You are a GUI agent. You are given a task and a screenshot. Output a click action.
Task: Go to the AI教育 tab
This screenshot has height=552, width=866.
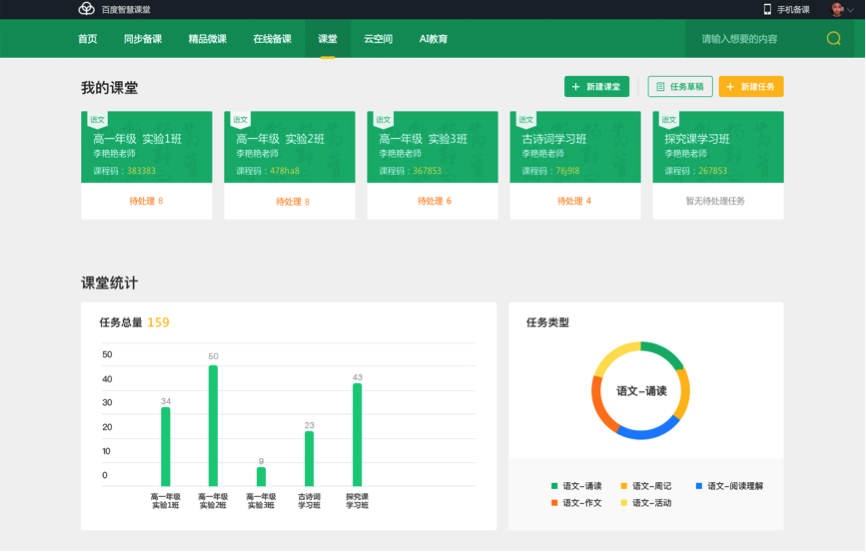433,39
